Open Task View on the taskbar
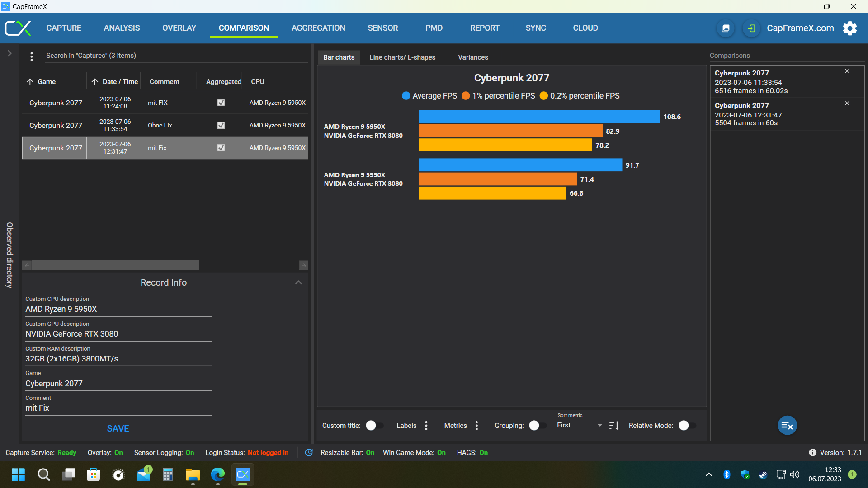The image size is (868, 488). click(69, 474)
